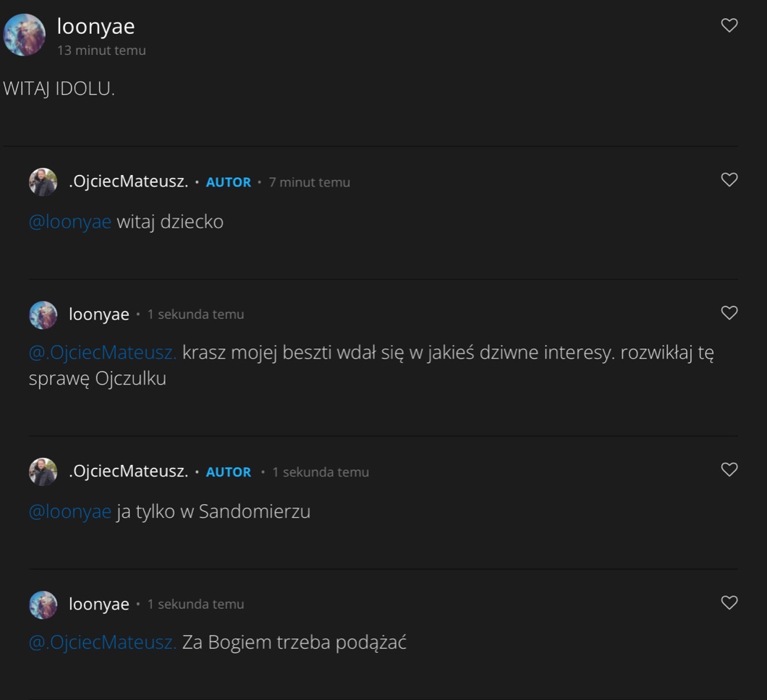This screenshot has width=767, height=700.
Task: Click the loonyae name above the 'krasz mojej beszti' reply
Action: coord(99,315)
